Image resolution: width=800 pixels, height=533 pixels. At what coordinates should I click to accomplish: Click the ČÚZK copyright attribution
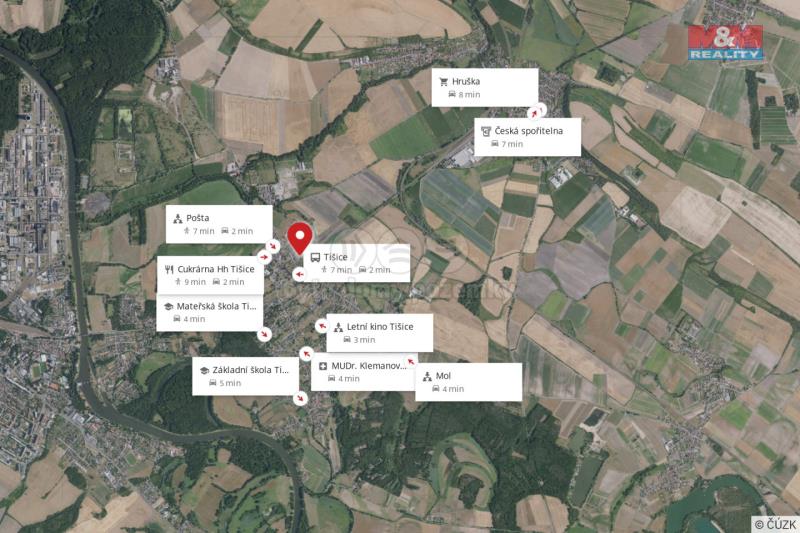coord(776,524)
